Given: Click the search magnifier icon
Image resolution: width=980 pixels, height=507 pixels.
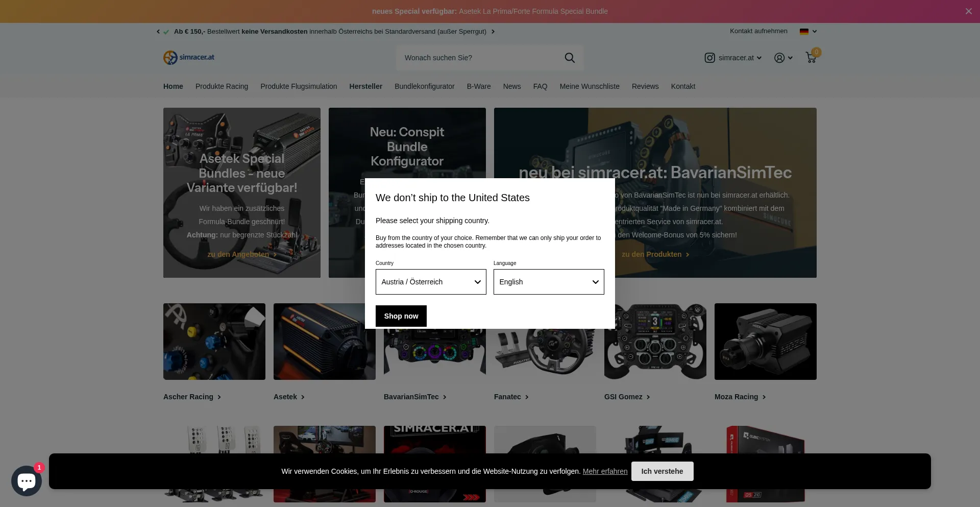Looking at the screenshot, I should [570, 58].
